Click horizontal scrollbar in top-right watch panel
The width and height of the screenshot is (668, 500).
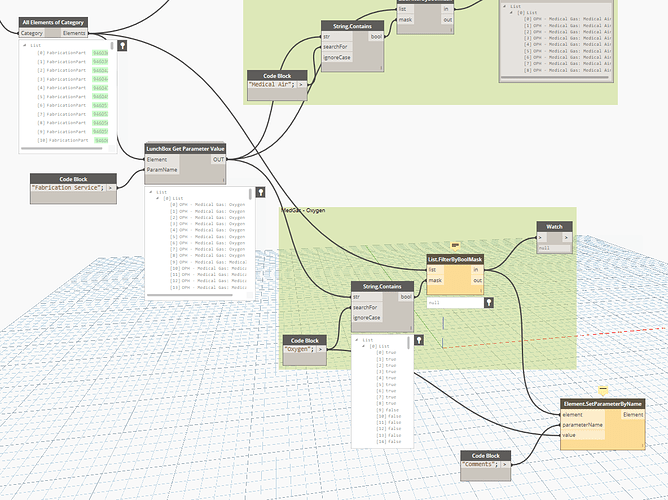tap(555, 78)
